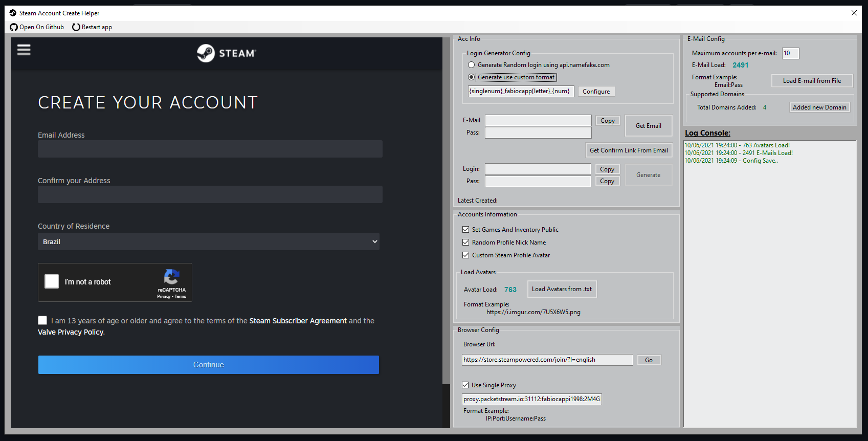This screenshot has height=441, width=868.
Task: Click reCAPTCHA Privacy link
Action: (164, 296)
